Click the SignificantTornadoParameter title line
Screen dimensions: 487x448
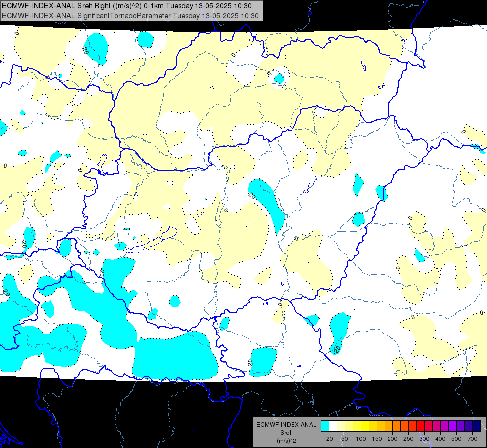coord(130,16)
